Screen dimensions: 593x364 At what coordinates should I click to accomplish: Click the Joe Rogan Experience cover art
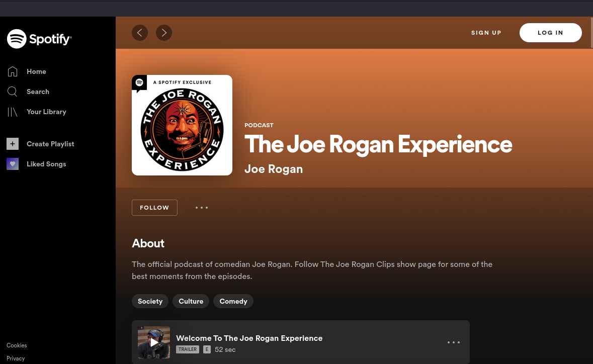[182, 125]
